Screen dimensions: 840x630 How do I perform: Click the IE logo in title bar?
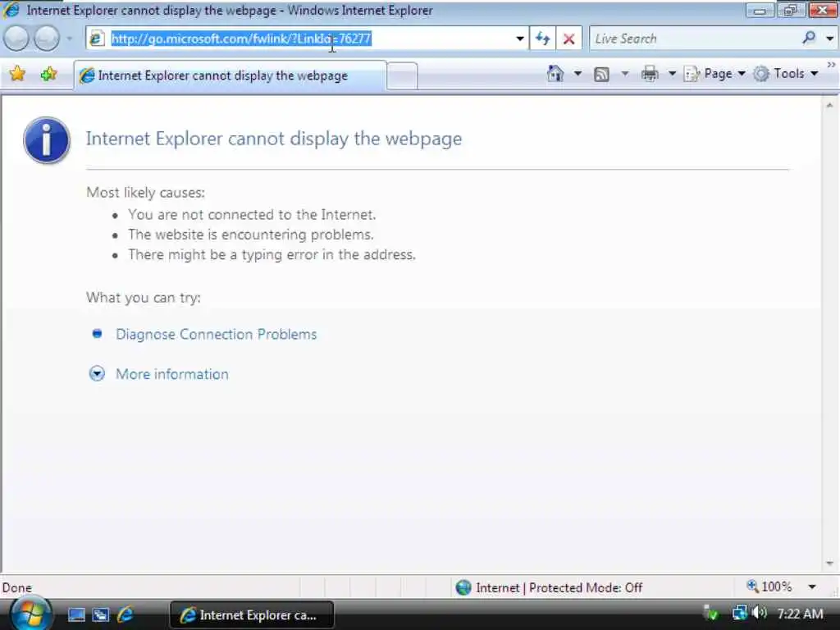click(x=11, y=10)
